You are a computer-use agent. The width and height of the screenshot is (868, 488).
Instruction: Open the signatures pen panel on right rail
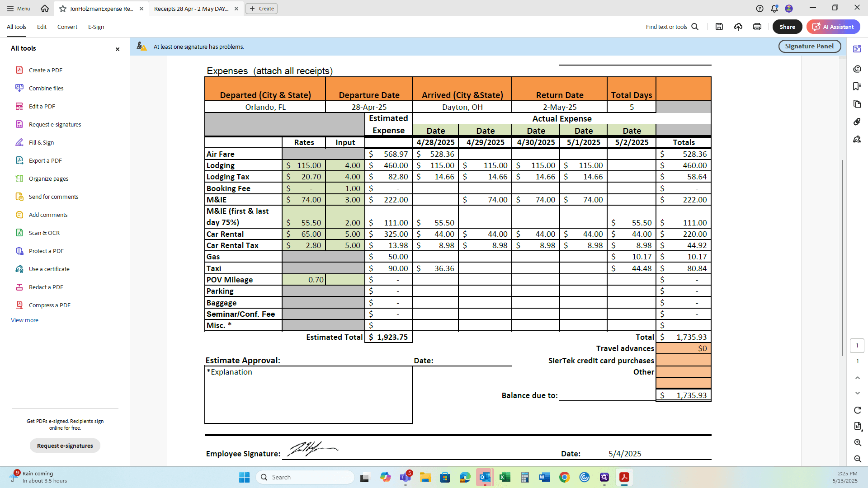857,139
